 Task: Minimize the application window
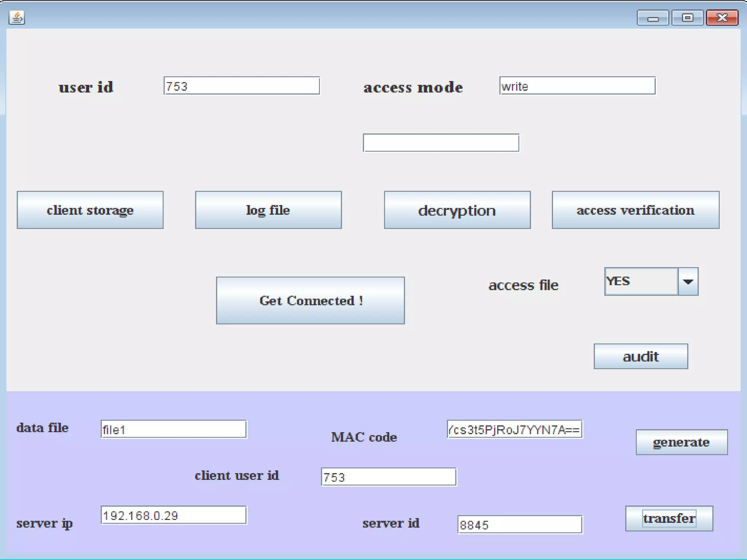[653, 18]
